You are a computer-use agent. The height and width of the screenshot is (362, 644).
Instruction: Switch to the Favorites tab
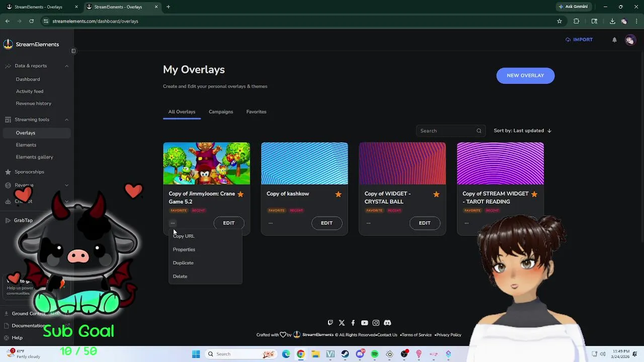pos(256,112)
